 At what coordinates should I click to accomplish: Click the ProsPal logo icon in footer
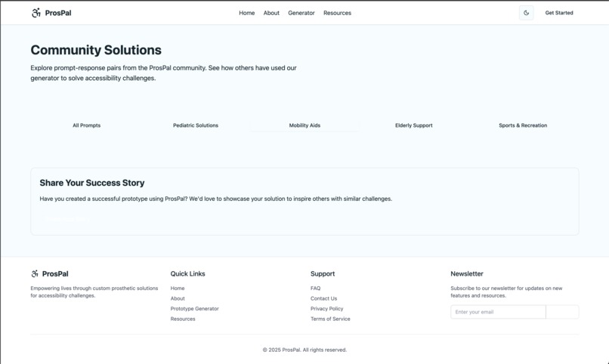point(35,273)
